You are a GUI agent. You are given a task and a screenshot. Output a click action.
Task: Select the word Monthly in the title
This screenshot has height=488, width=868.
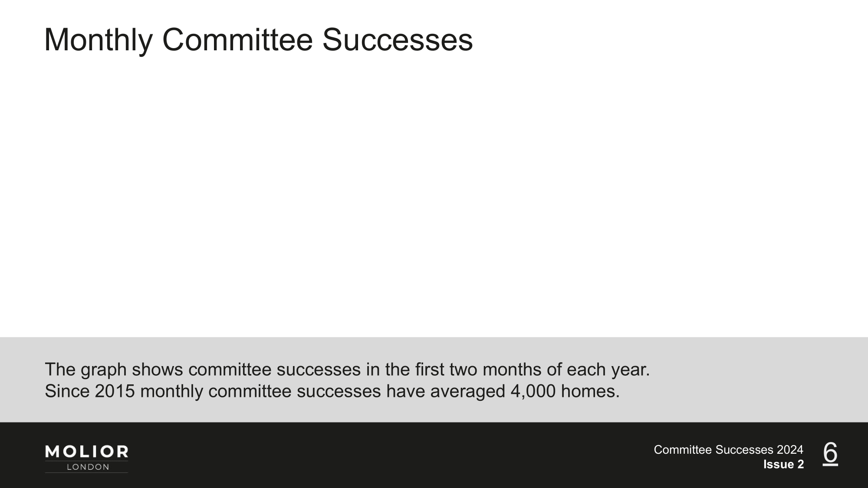(x=98, y=40)
